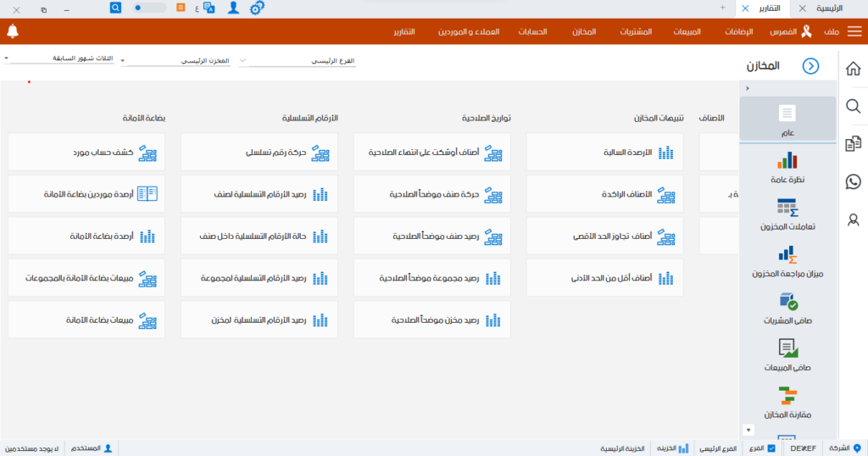Open the التقارير menu in orange bar
868x456 pixels.
tap(404, 32)
